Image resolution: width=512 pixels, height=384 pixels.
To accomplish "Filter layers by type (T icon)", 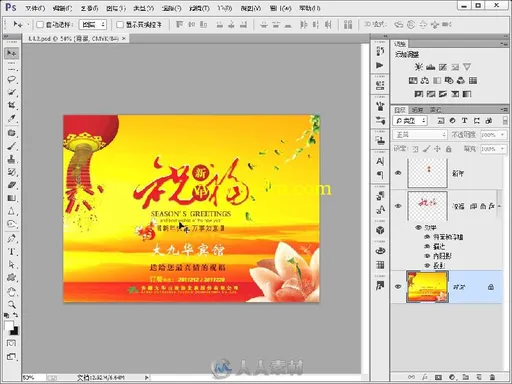I will [464, 121].
